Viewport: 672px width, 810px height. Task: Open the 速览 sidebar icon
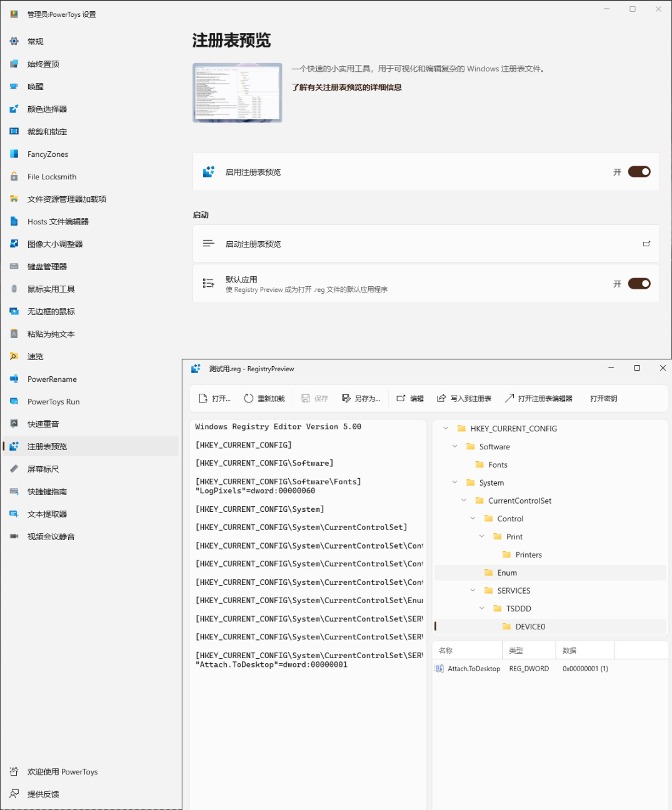[x=14, y=356]
